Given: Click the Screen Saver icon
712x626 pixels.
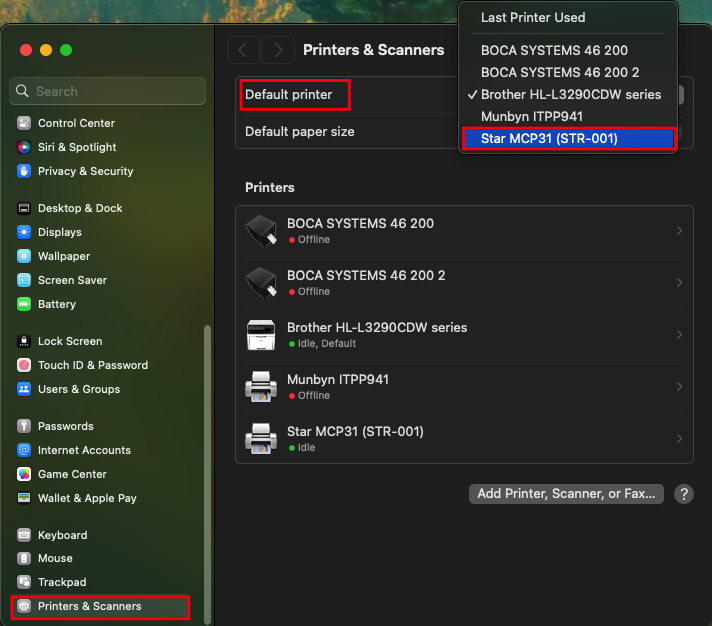Looking at the screenshot, I should pos(24,280).
